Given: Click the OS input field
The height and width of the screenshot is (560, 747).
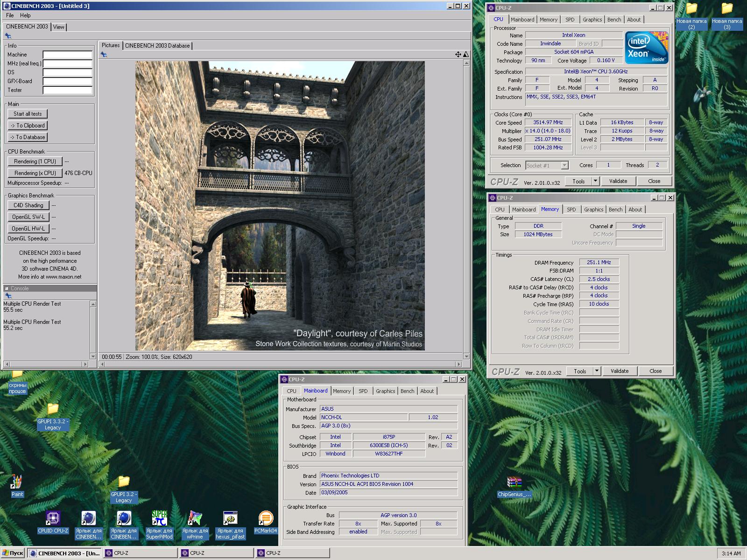Looking at the screenshot, I should tap(68, 72).
